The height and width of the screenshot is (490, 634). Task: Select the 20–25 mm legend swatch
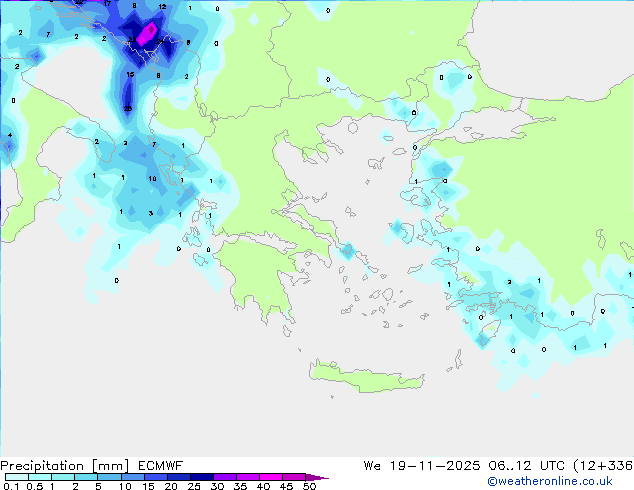178,477
